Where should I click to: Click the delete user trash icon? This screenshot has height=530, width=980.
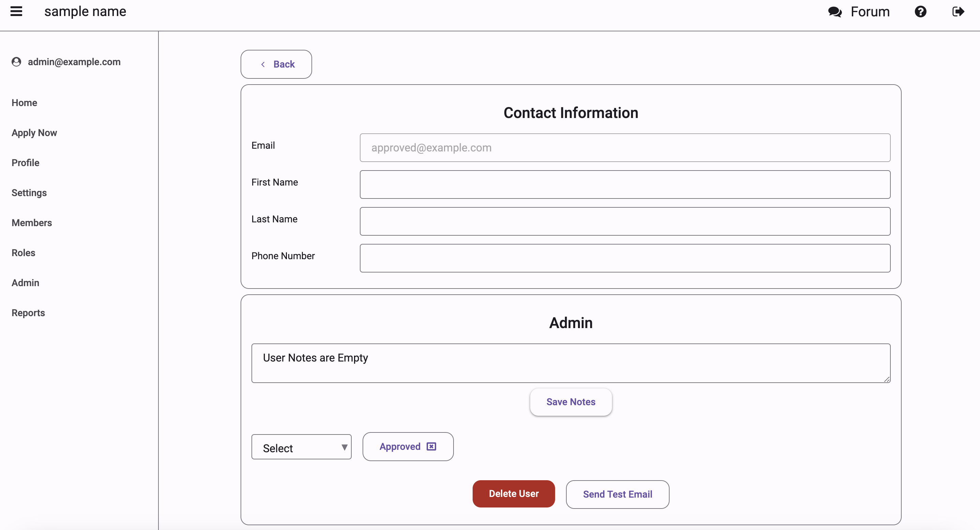(x=514, y=494)
